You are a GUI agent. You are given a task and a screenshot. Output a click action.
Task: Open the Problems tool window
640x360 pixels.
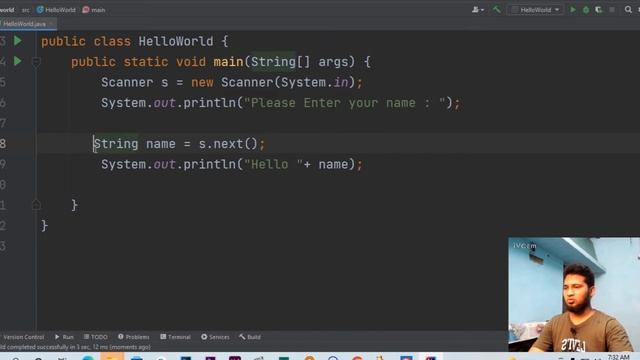point(133,337)
